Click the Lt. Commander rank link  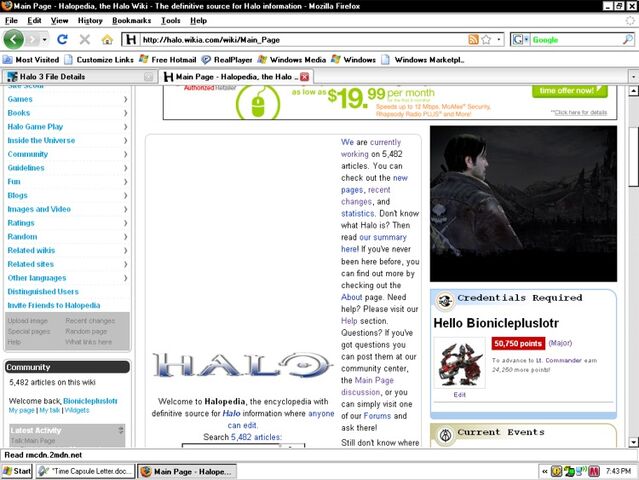coord(558,361)
